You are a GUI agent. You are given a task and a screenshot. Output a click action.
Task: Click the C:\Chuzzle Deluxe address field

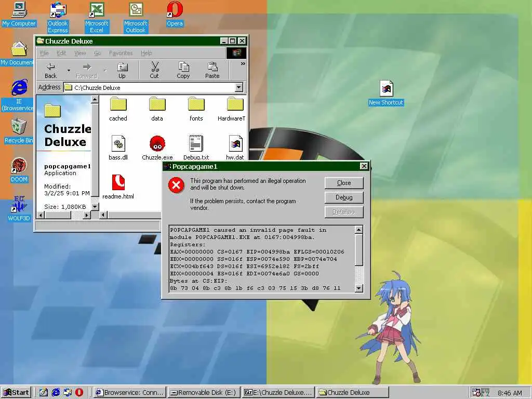149,87
